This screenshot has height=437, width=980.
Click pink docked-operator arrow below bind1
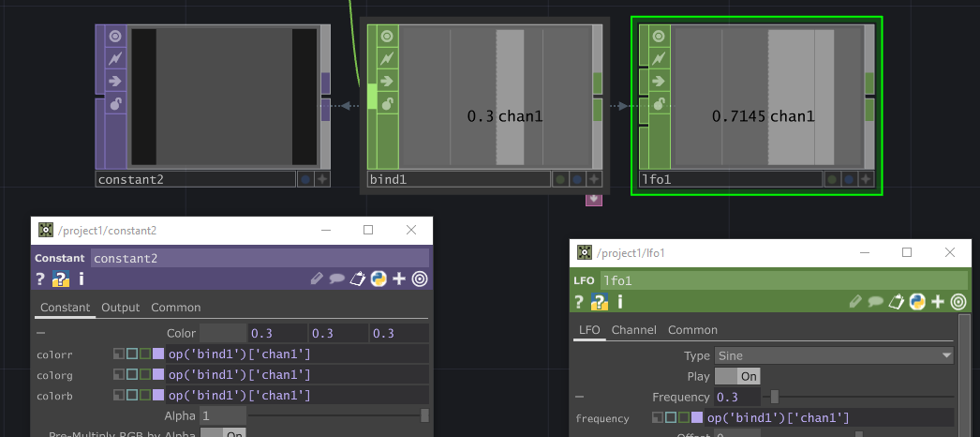click(594, 200)
